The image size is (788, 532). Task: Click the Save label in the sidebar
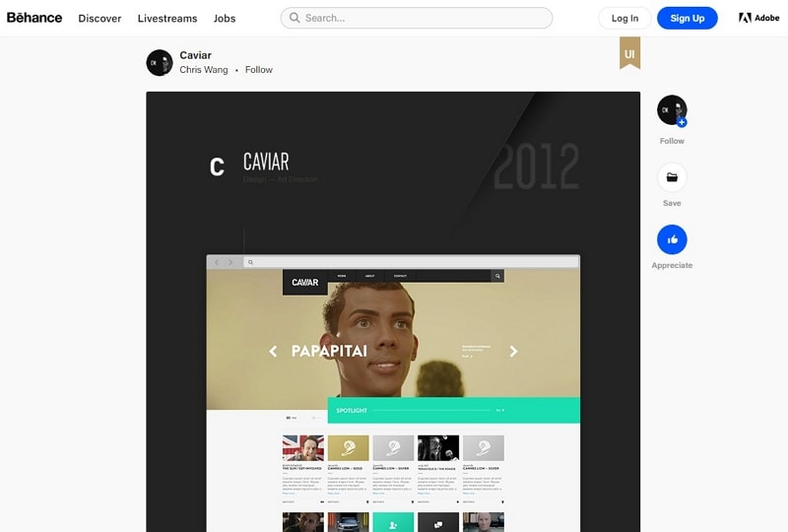672,203
